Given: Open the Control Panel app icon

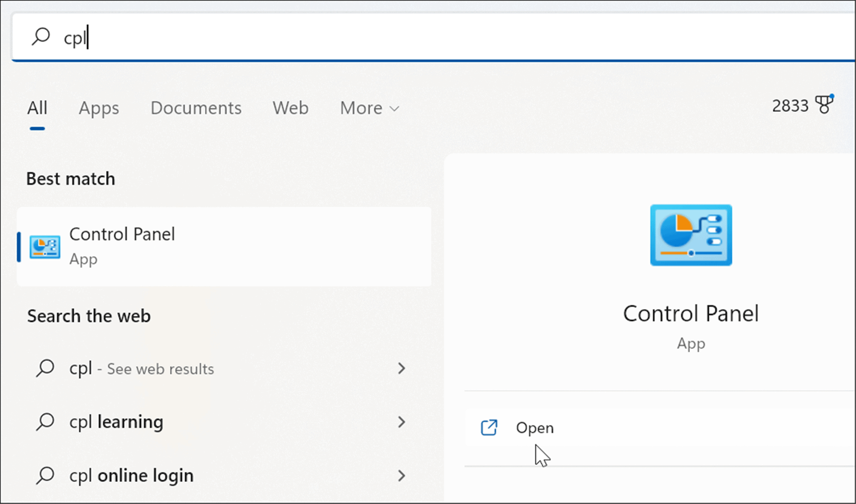Looking at the screenshot, I should [44, 247].
